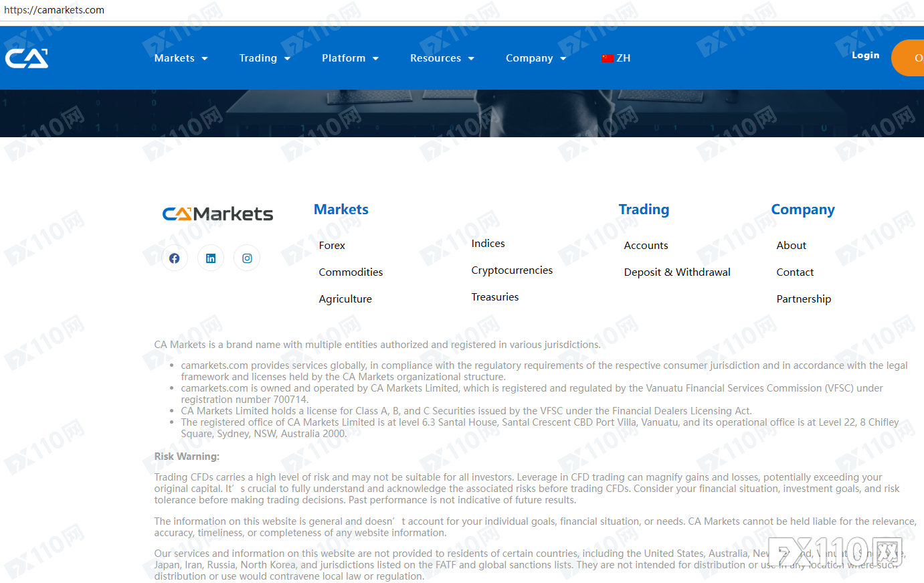Click the Login link in the header
The width and height of the screenshot is (924, 583).
(865, 56)
